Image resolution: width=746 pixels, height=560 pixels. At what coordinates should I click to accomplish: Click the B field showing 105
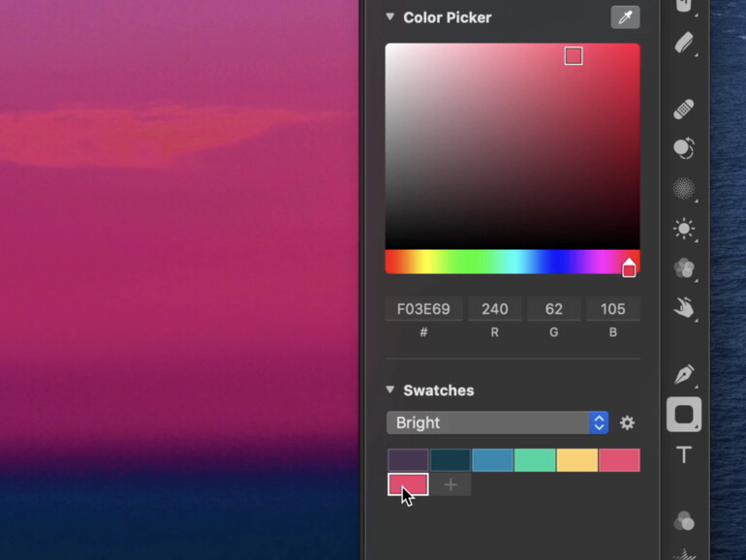tap(612, 309)
